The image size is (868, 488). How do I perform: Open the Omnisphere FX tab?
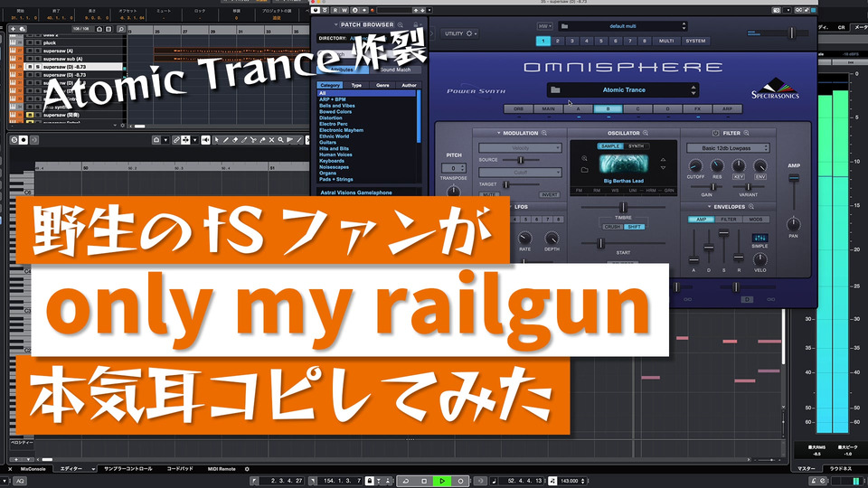point(697,109)
